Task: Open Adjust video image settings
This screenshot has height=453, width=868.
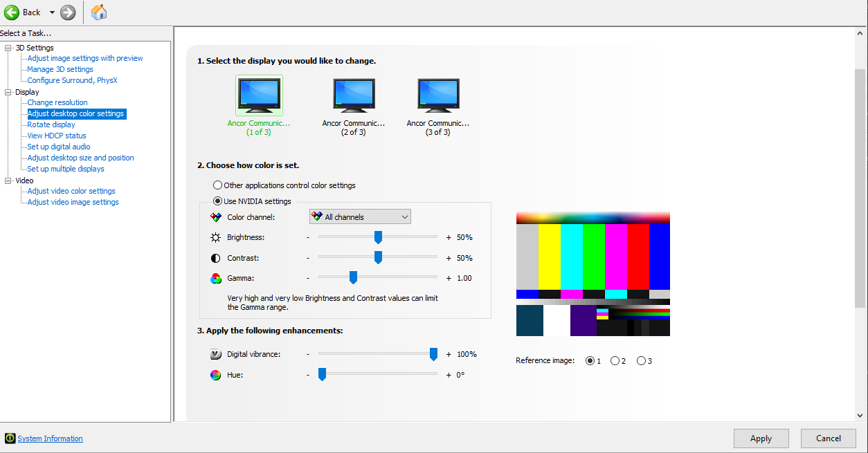Action: (73, 202)
